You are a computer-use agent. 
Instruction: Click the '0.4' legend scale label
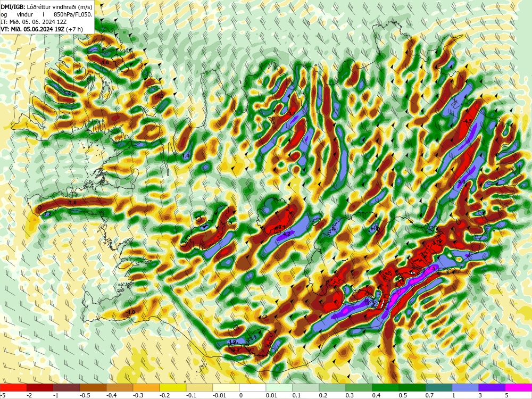(x=376, y=395)
